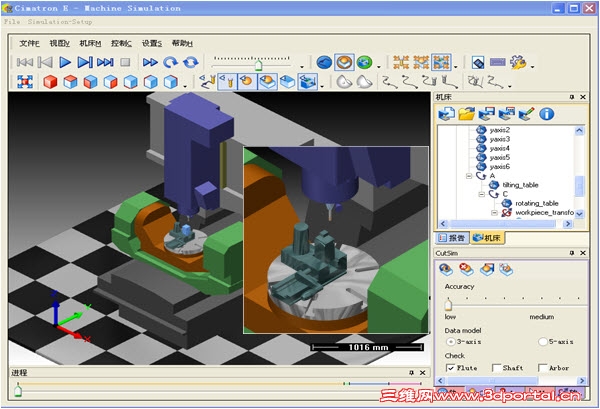Open the speed slider dropdown arrow

(302, 67)
